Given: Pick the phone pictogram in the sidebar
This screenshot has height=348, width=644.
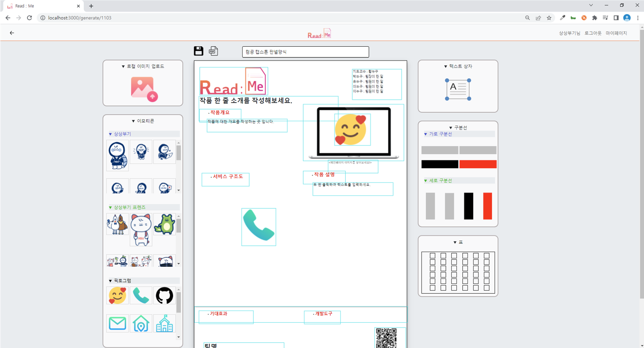Looking at the screenshot, I should click(x=141, y=296).
